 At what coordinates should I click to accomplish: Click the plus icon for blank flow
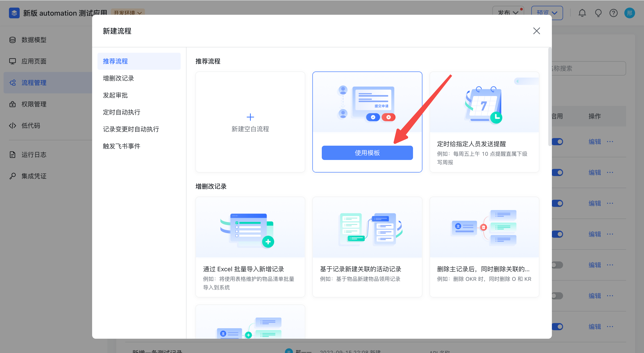pos(250,117)
